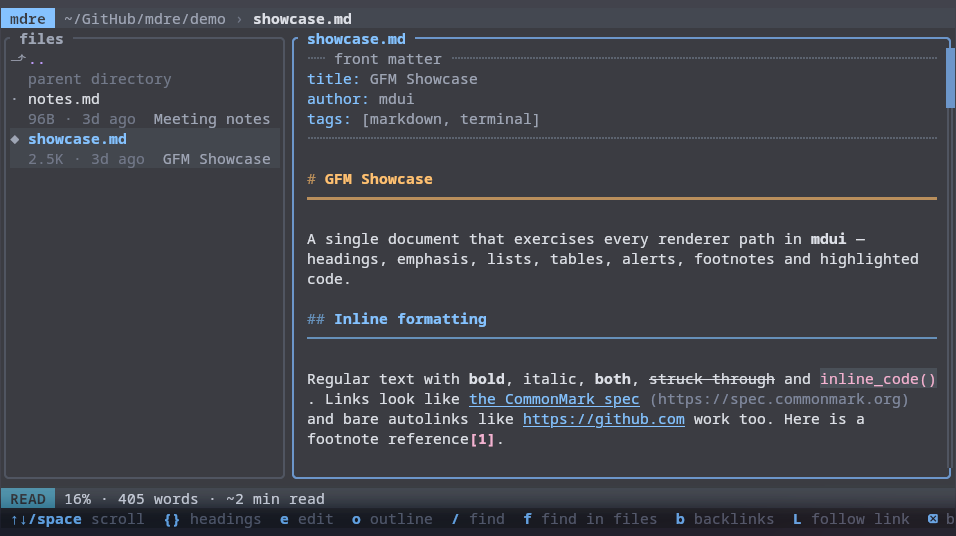Screen dimensions: 956x536
Task: Click the 'f find in files' shortcut hint
Action: point(590,519)
